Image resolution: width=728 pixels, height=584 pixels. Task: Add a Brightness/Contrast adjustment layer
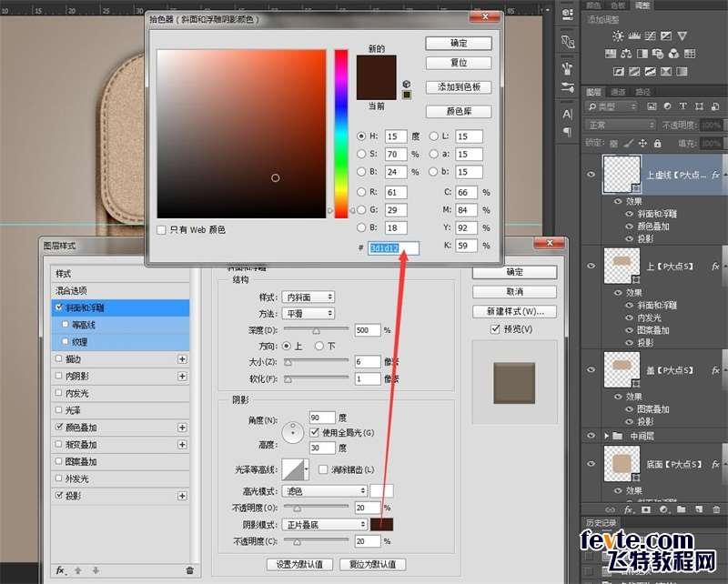(618, 35)
